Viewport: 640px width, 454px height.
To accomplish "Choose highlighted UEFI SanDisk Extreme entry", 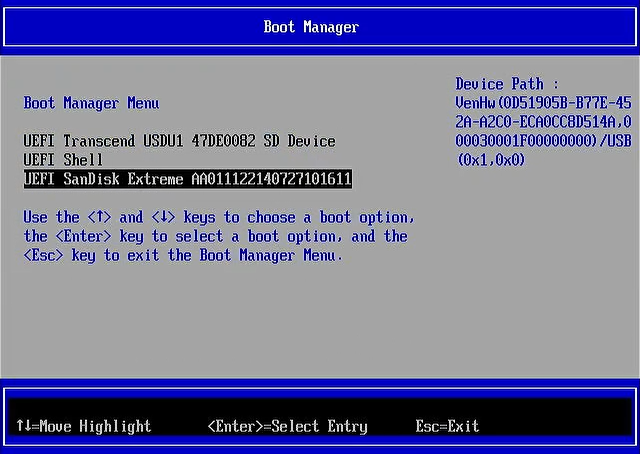I will pyautogui.click(x=188, y=179).
